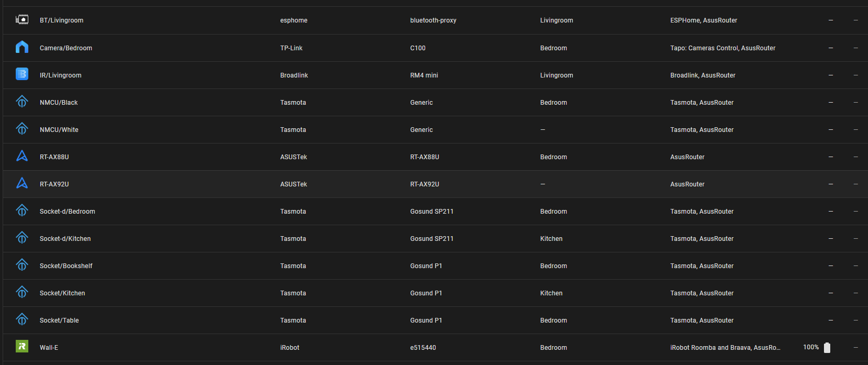This screenshot has width=868, height=365.
Task: Click the ASUS icon next to RT-AX92U
Action: (22, 183)
